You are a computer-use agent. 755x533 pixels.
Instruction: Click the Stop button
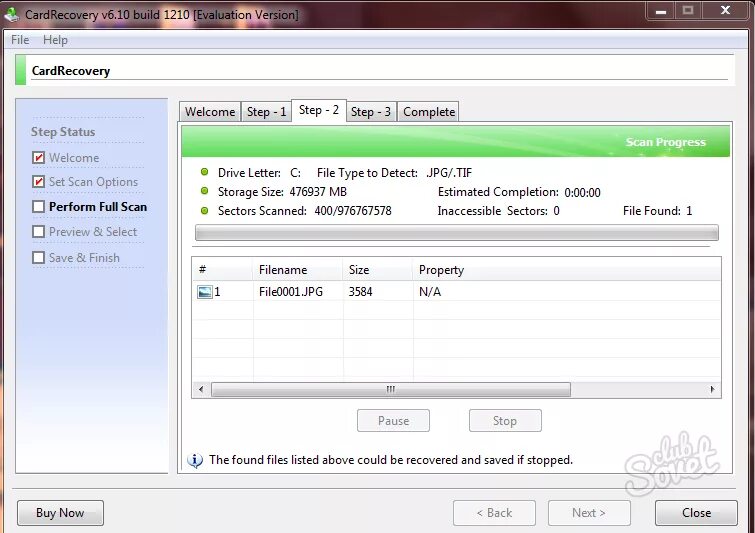[505, 421]
